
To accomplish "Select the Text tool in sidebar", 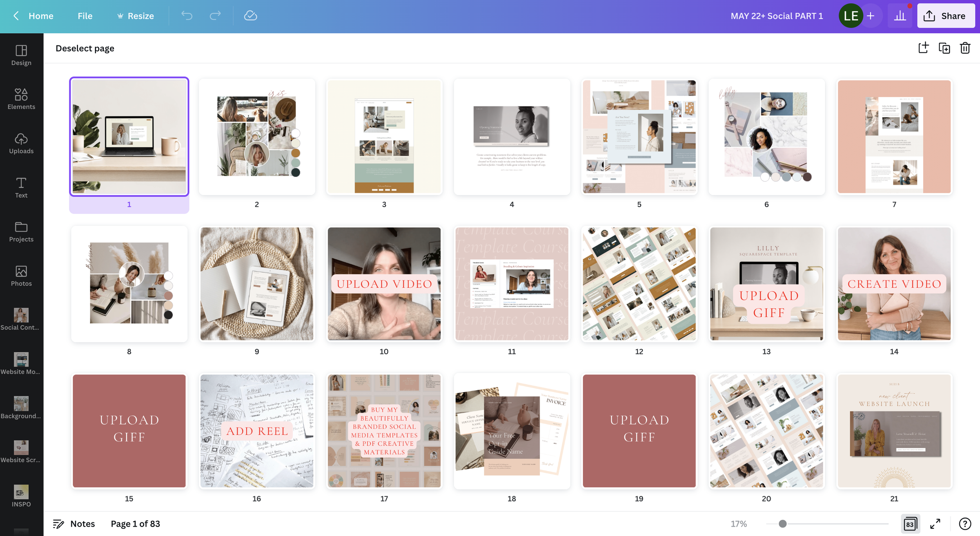I will point(21,187).
